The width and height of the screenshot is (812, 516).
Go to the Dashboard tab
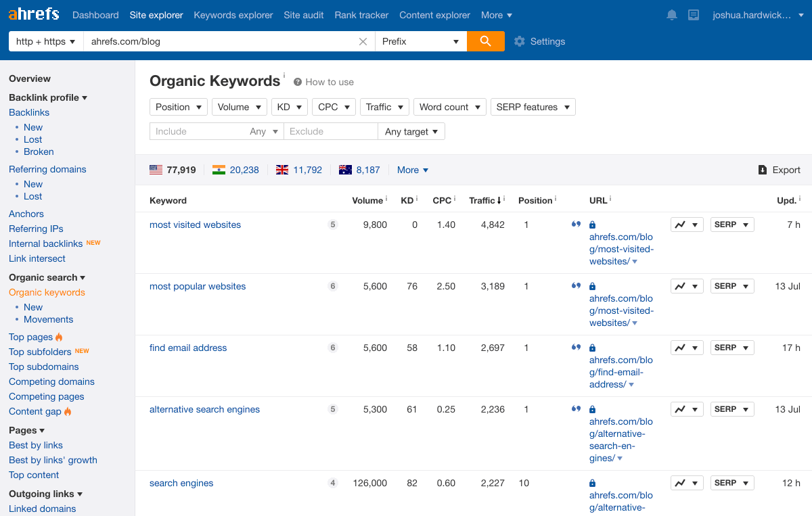tap(95, 14)
